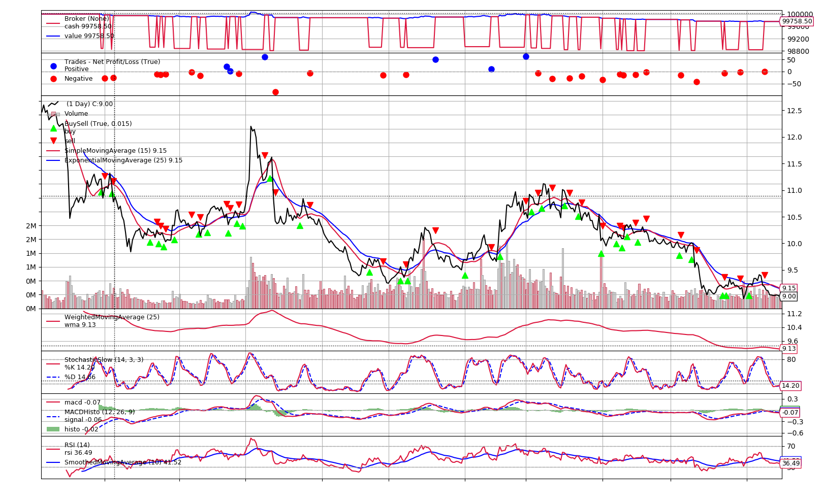Click the RSI (14) legend label
This screenshot has height=504, width=823.
click(77, 445)
